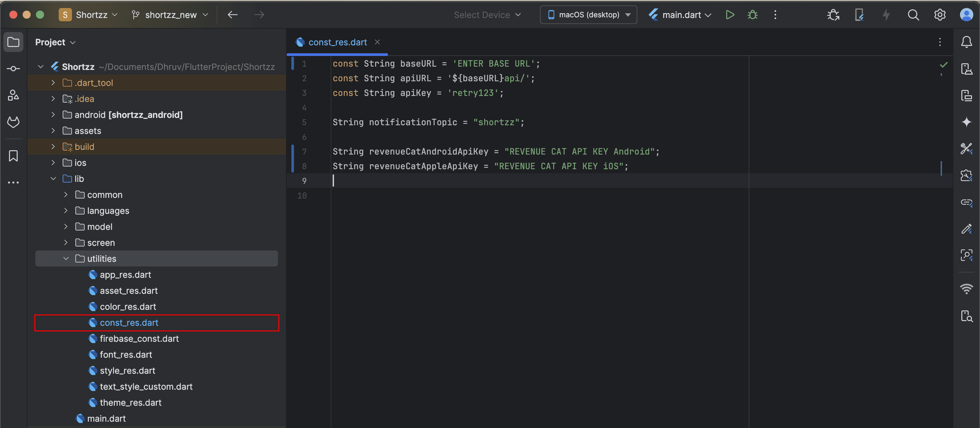Open Search Everywhere magnifier icon
The height and width of the screenshot is (428, 980).
click(913, 15)
